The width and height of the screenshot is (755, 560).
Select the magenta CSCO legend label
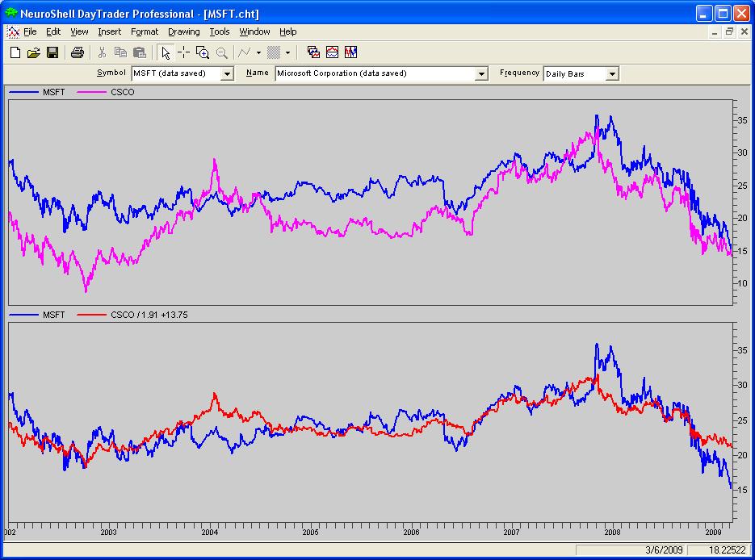click(x=122, y=92)
